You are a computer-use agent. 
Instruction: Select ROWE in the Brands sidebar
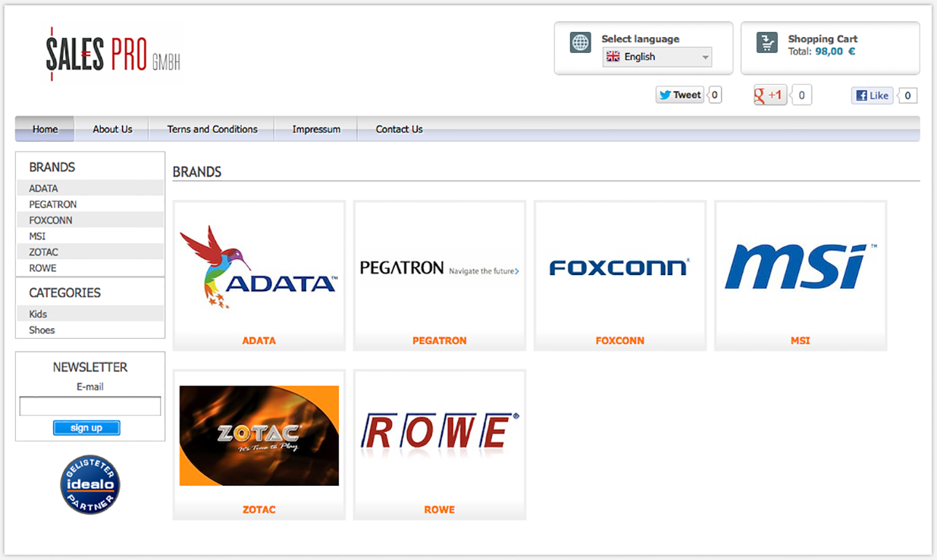(x=90, y=268)
